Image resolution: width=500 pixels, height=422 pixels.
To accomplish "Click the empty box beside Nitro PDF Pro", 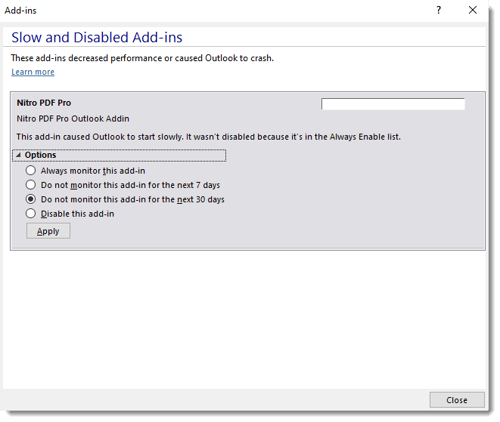I will (x=393, y=104).
